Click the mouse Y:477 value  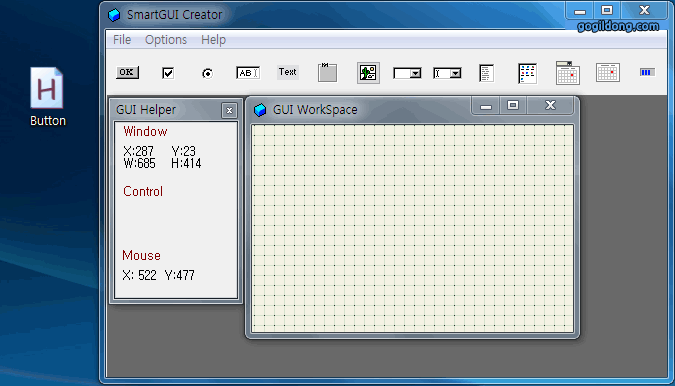180,275
